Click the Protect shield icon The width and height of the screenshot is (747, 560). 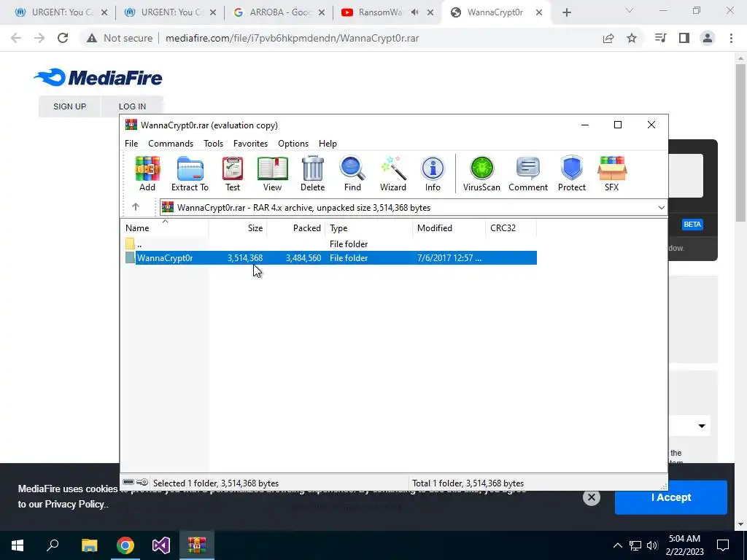click(572, 174)
